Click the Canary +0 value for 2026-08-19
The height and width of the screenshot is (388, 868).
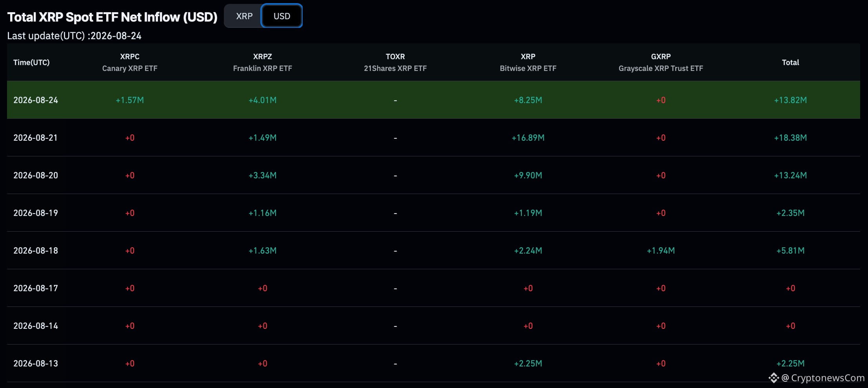point(130,213)
